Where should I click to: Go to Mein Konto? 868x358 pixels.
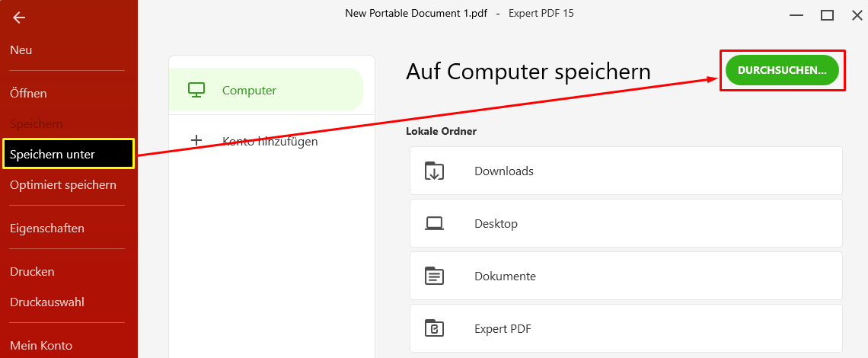tap(41, 346)
